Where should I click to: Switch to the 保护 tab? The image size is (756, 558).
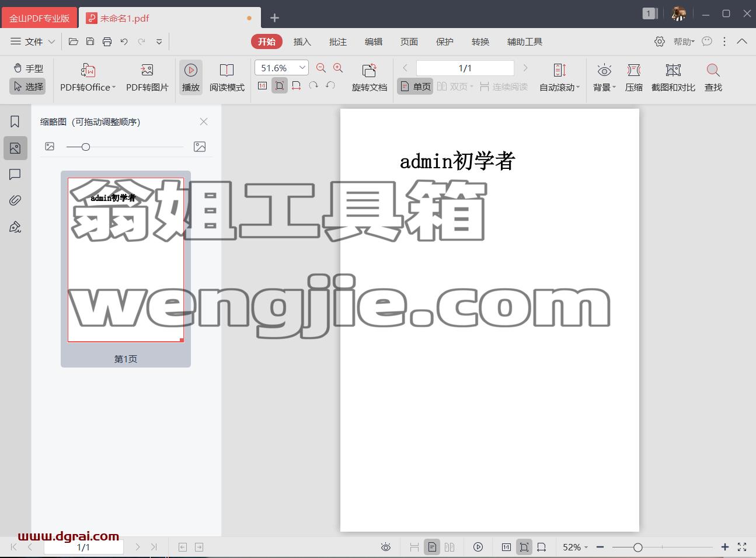[445, 41]
